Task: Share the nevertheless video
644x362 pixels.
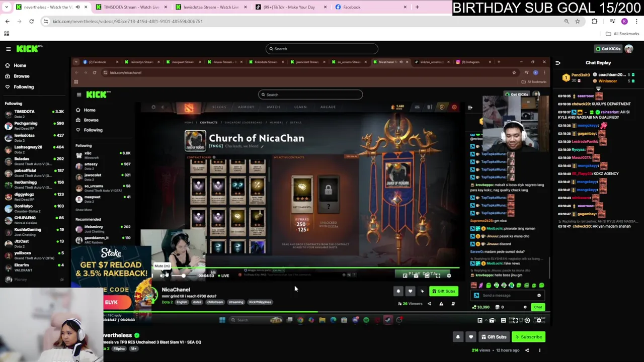Action: (527, 350)
